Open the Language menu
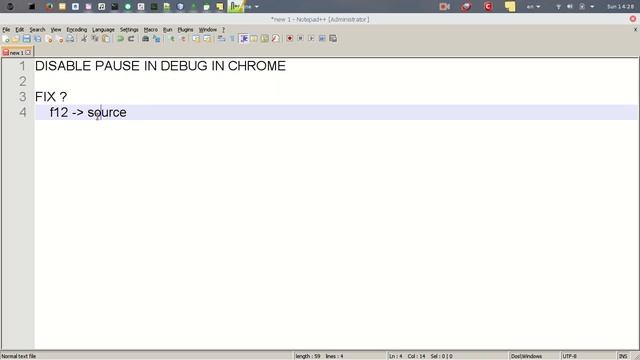 (x=103, y=29)
